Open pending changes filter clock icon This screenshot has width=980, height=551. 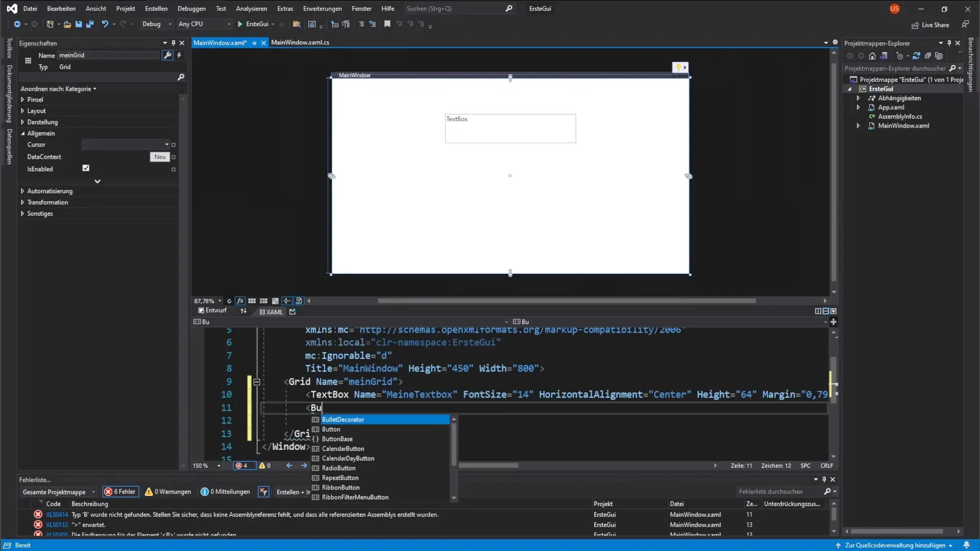coord(900,56)
